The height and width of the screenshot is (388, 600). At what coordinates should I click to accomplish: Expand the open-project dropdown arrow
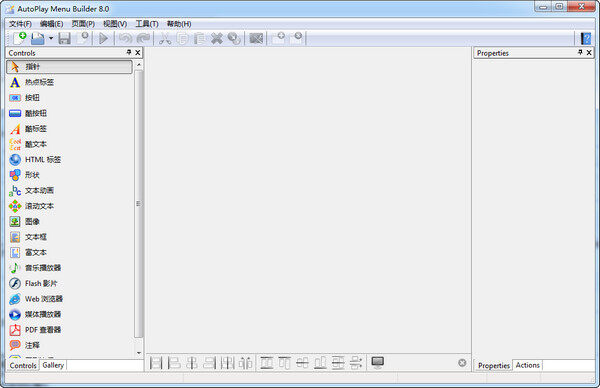pyautogui.click(x=51, y=38)
